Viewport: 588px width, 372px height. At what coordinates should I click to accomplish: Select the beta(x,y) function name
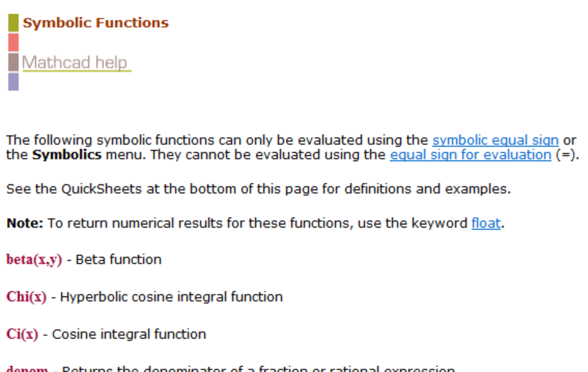tap(34, 260)
